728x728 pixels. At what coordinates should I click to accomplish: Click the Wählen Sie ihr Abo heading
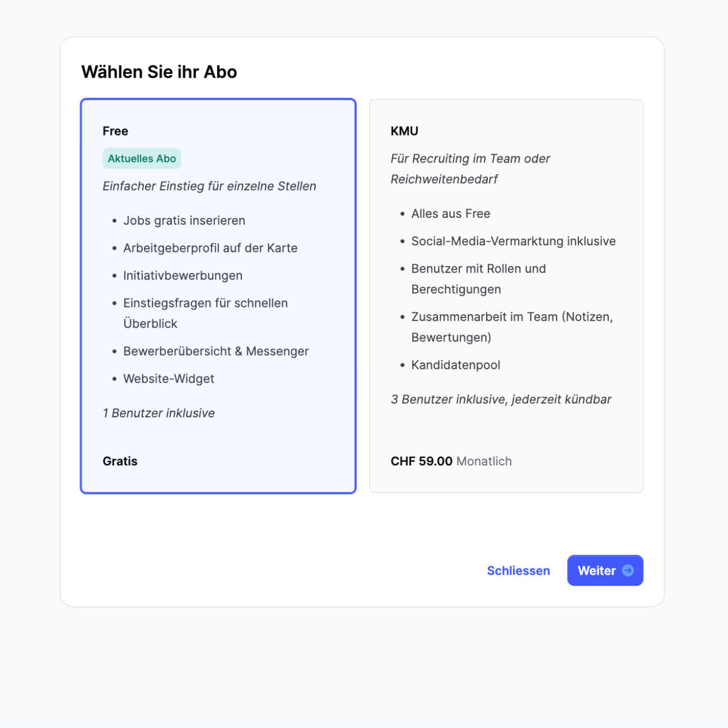pos(159,72)
